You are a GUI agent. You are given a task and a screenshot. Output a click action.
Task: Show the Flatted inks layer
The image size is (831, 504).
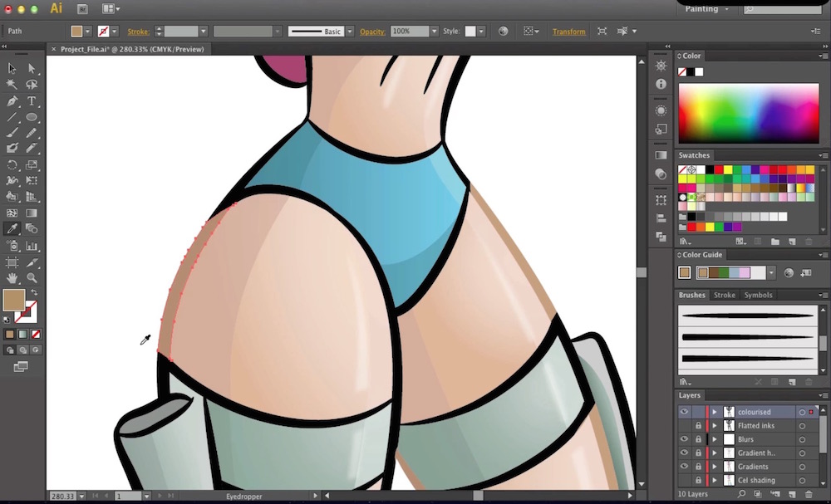coord(684,426)
